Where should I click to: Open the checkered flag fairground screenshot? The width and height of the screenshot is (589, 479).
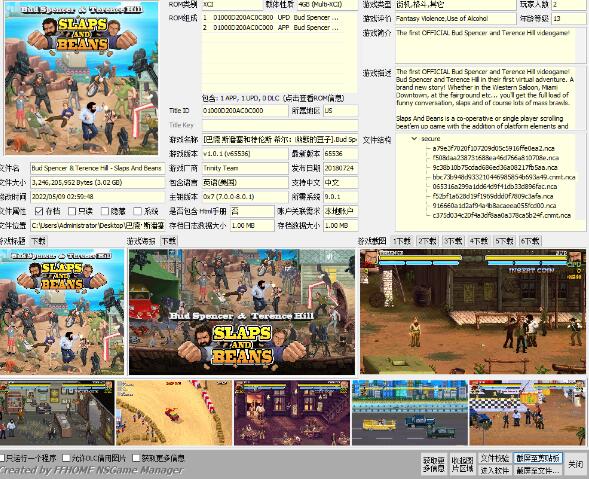527,413
